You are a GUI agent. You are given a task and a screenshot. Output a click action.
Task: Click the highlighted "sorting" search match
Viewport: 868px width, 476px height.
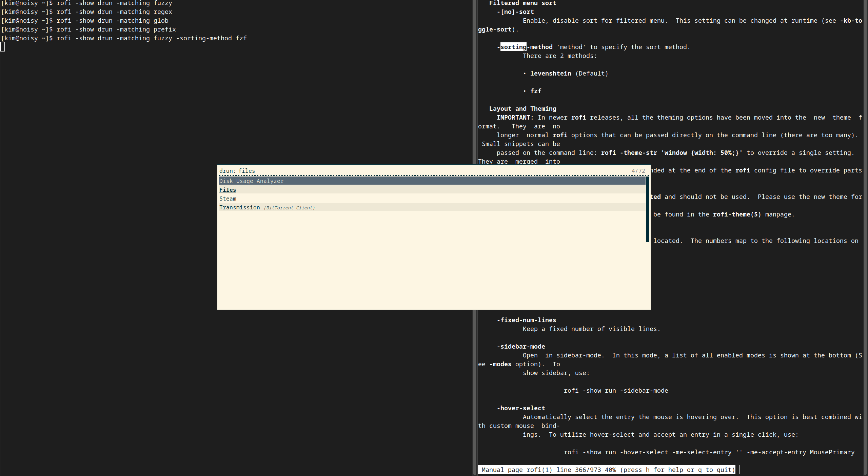pyautogui.click(x=513, y=47)
